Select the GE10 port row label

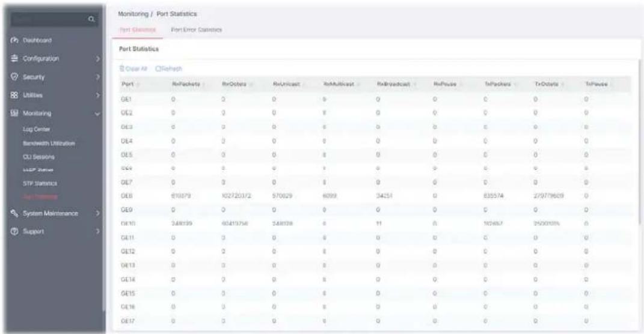click(127, 223)
